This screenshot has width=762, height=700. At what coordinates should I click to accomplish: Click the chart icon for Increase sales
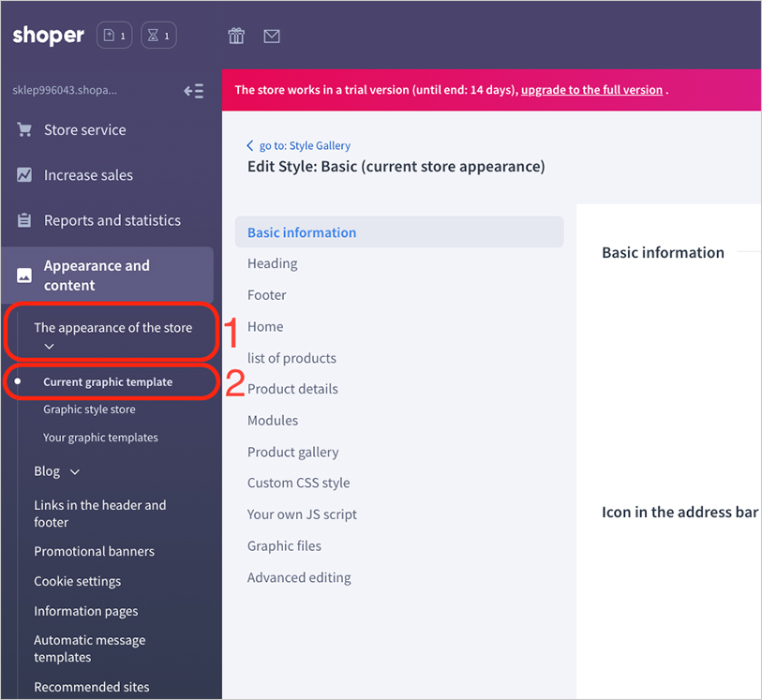tap(24, 175)
